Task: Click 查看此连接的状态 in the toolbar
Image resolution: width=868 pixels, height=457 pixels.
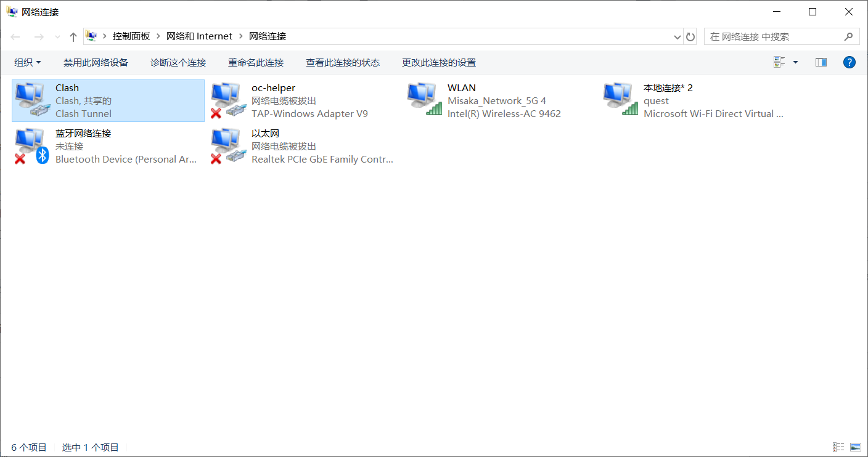Action: click(x=343, y=62)
